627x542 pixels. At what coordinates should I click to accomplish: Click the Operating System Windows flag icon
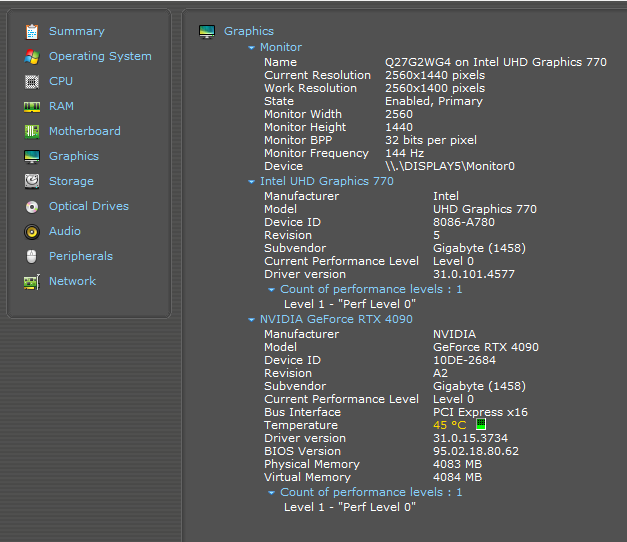(32, 57)
